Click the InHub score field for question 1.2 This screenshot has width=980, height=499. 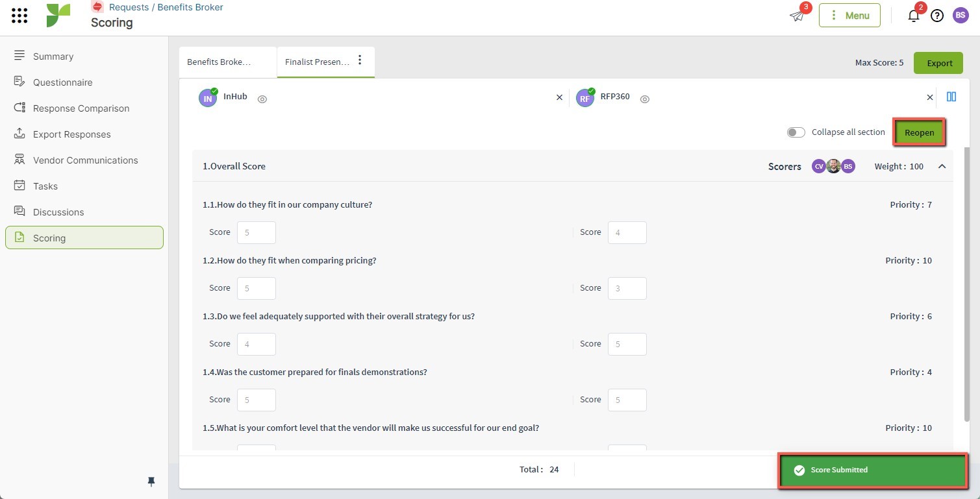[x=257, y=288]
